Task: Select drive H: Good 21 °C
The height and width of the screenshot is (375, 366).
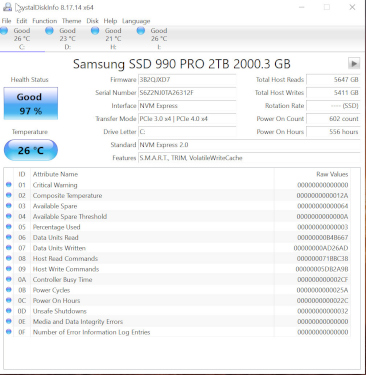Action: tap(113, 38)
